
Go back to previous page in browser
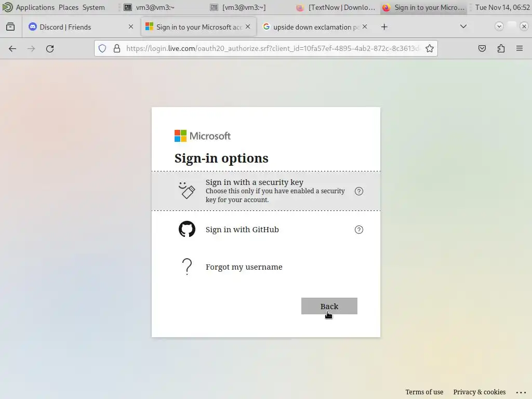click(12, 48)
